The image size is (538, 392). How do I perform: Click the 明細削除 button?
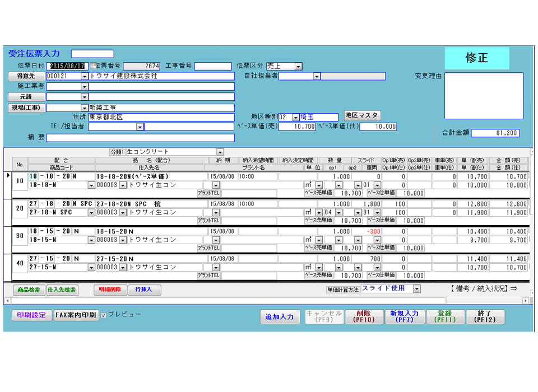[x=110, y=290]
